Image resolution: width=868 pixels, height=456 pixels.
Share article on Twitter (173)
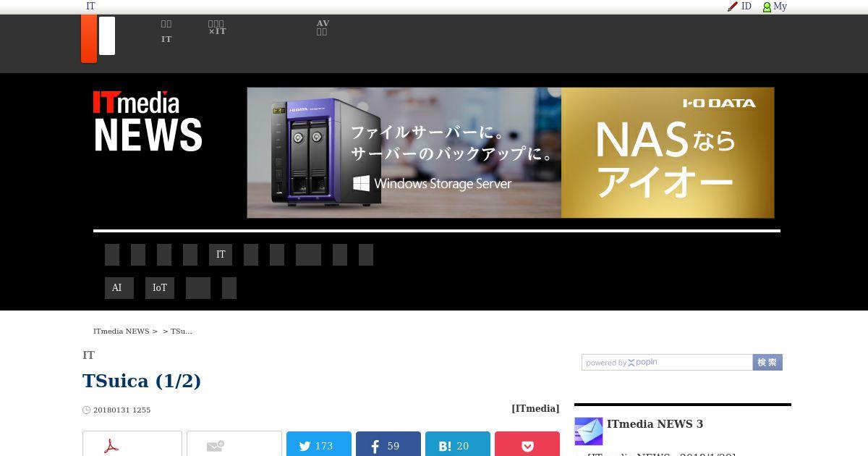319,444
